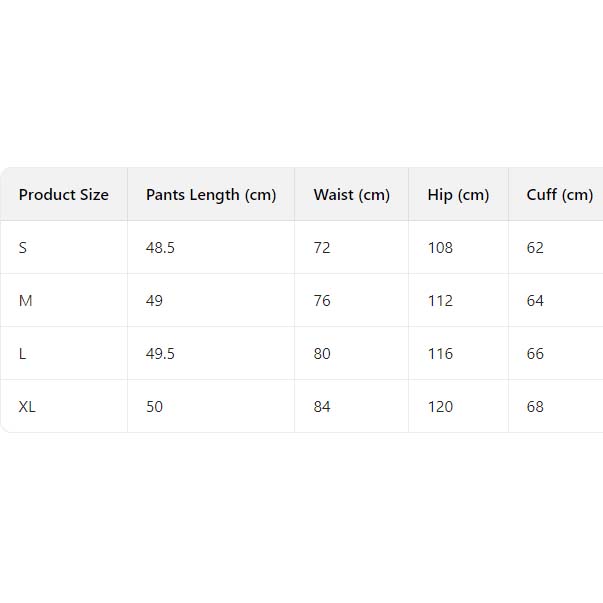Click the L size row label
This screenshot has height=603, width=603.
23,354
